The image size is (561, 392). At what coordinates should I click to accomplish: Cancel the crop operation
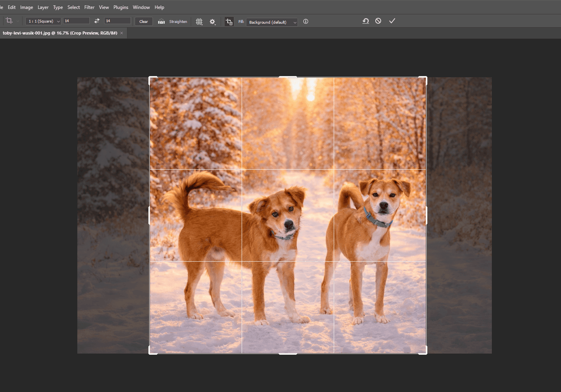pyautogui.click(x=378, y=21)
